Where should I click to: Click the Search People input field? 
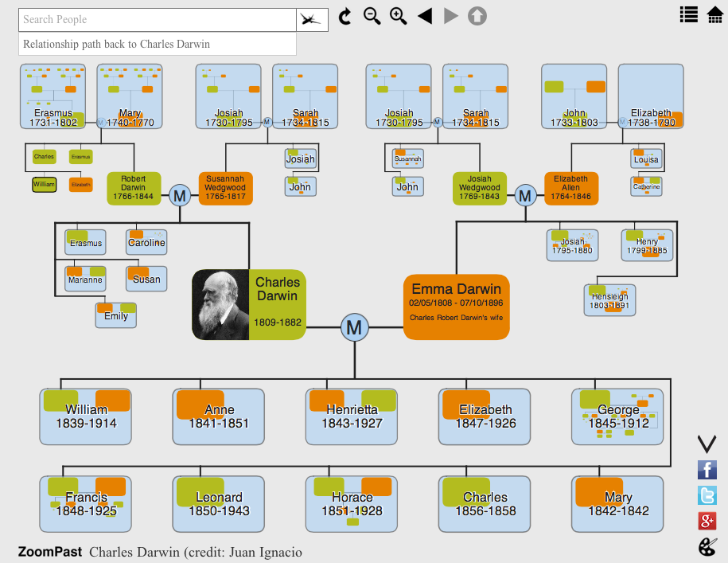(158, 20)
